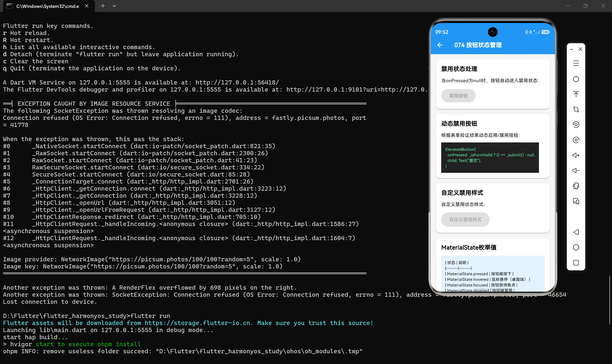The height and width of the screenshot is (364, 612).
Task: Click the lower rotate icon above volume up
Action: pos(576,140)
